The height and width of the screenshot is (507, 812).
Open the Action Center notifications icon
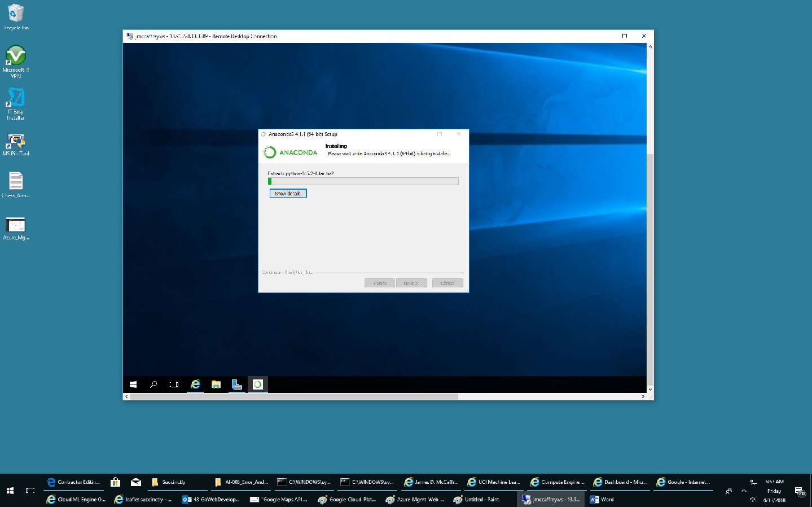(799, 491)
